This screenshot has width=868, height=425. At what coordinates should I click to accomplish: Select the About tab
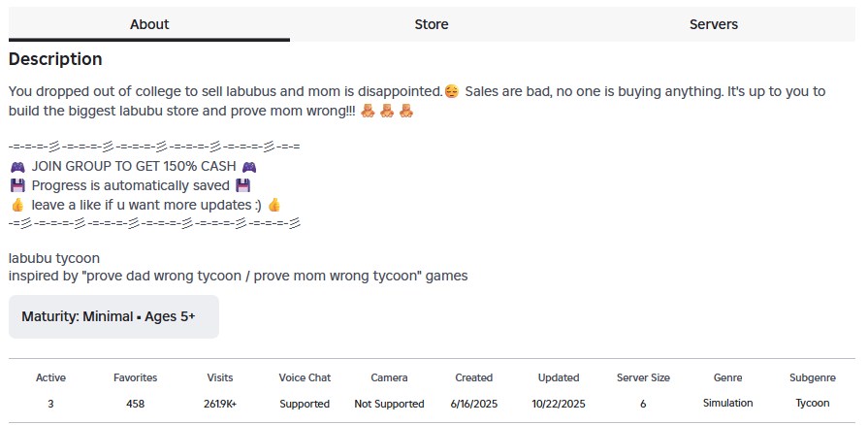(149, 24)
